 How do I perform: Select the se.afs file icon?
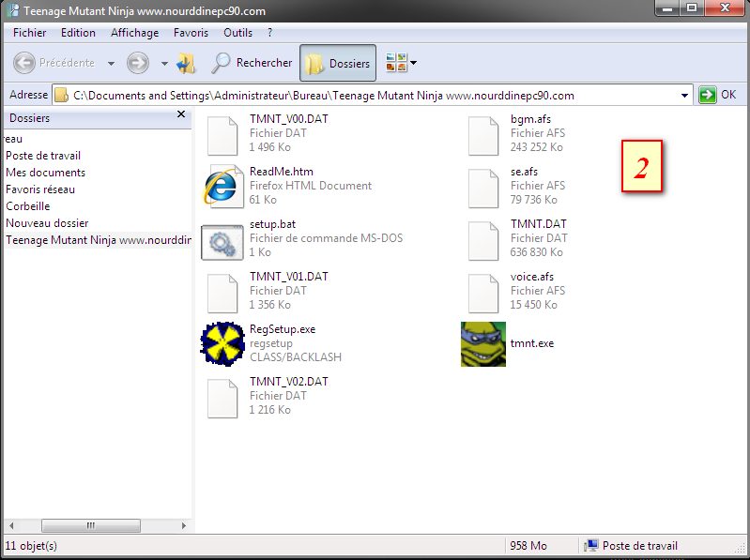tap(483, 189)
